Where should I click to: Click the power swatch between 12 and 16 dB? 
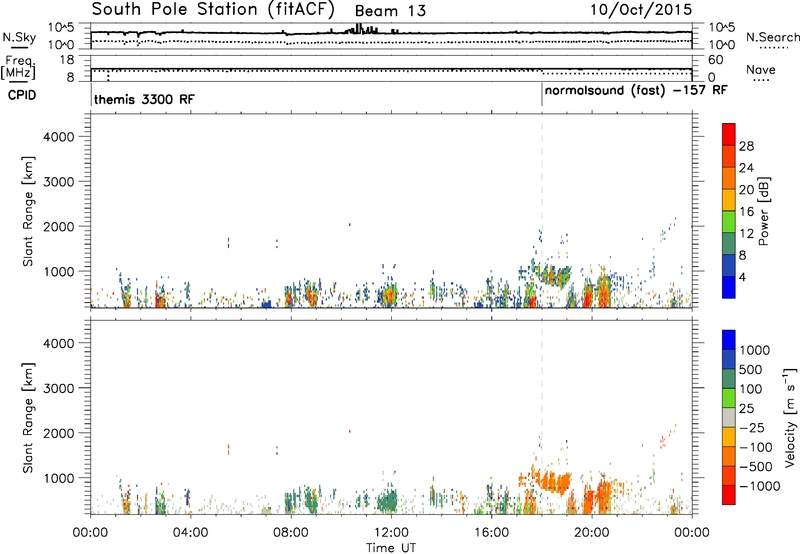pos(729,222)
